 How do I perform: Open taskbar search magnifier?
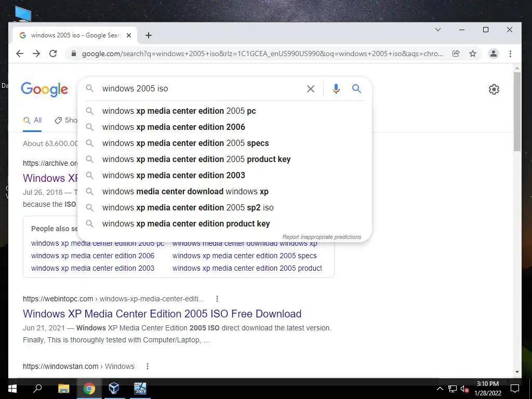tap(37, 388)
